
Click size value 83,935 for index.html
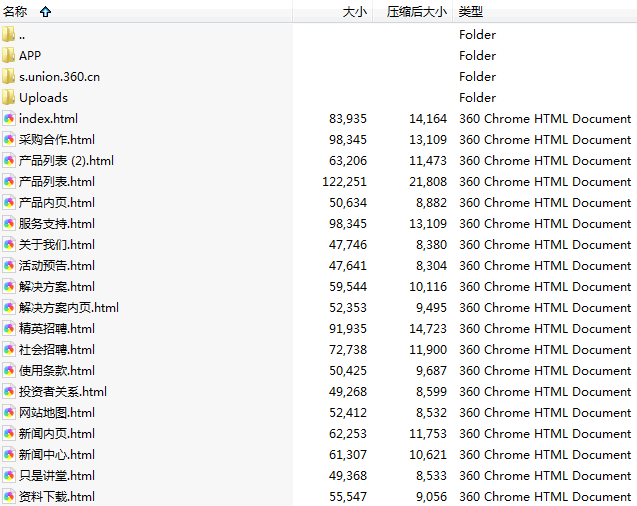[348, 119]
